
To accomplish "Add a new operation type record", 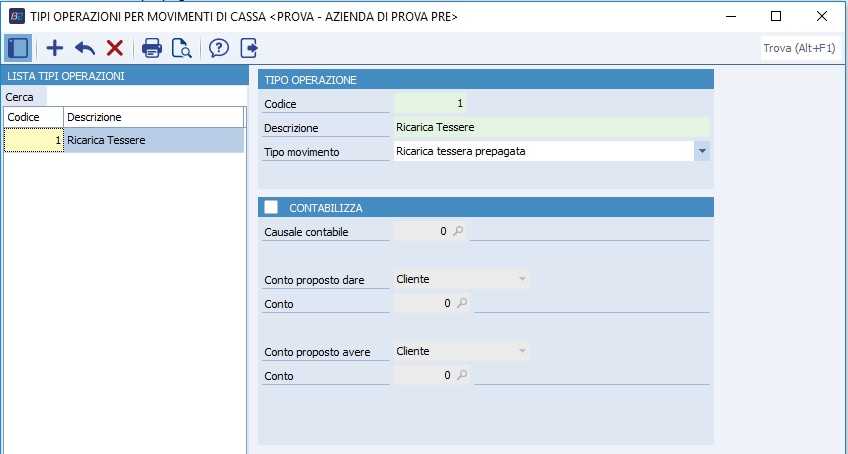I will pyautogui.click(x=55, y=47).
